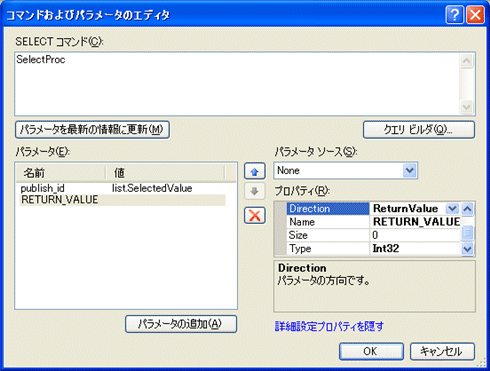Click the list.SelectedValue value cell
The height and width of the screenshot is (371, 490).
(152, 188)
